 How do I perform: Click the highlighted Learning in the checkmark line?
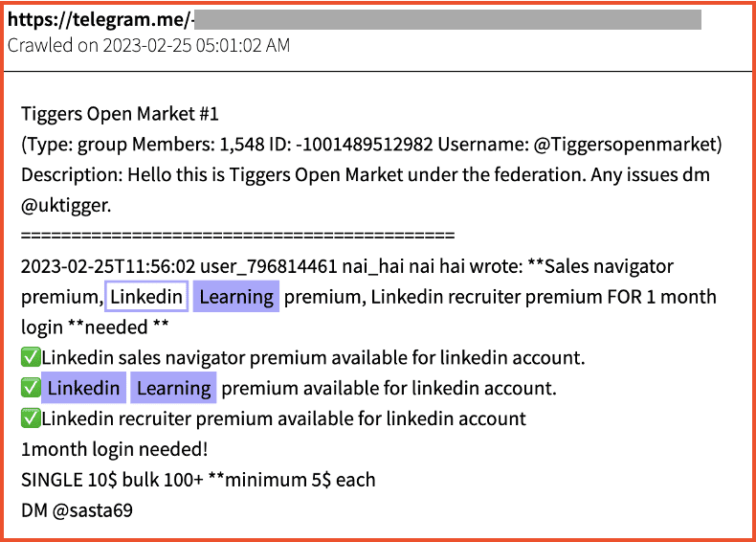173,389
